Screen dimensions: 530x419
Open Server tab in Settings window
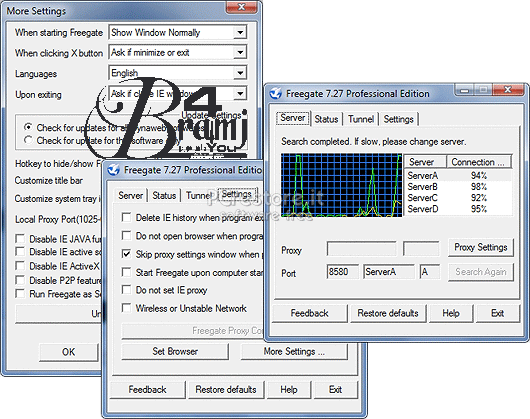(130, 195)
